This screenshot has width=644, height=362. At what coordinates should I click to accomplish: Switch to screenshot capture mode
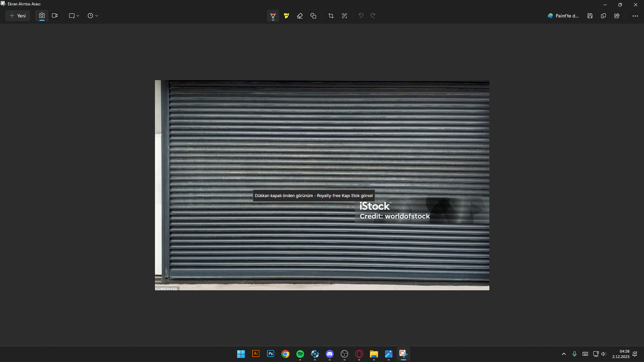(42, 16)
